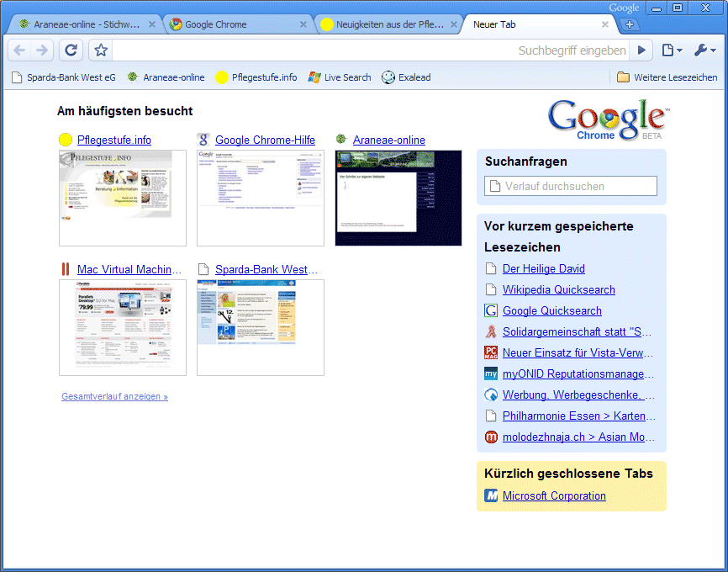Open the Araneae-online page thumbnail
This screenshot has width=728, height=572.
pyautogui.click(x=398, y=198)
